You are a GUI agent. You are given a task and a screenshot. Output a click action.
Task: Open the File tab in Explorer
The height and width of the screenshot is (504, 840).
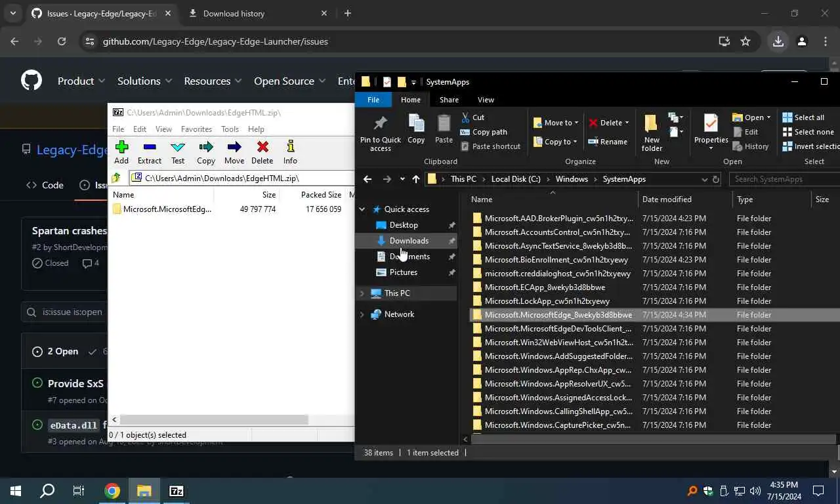click(x=373, y=100)
